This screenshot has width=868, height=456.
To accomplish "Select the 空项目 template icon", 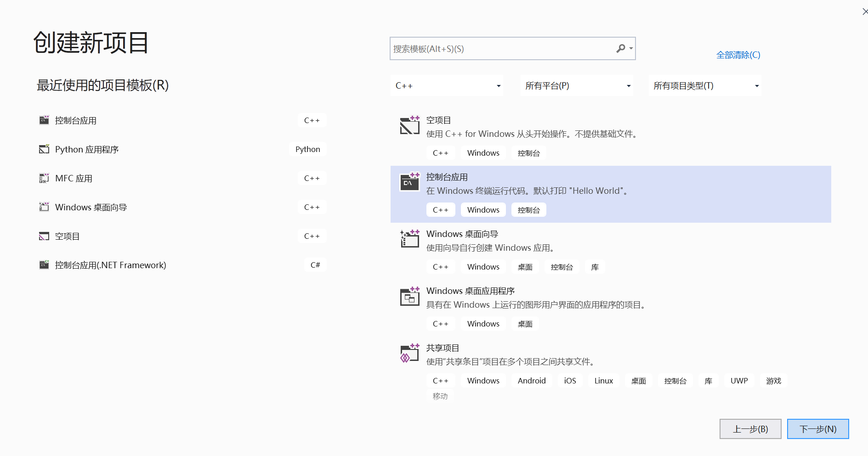I will pyautogui.click(x=409, y=125).
